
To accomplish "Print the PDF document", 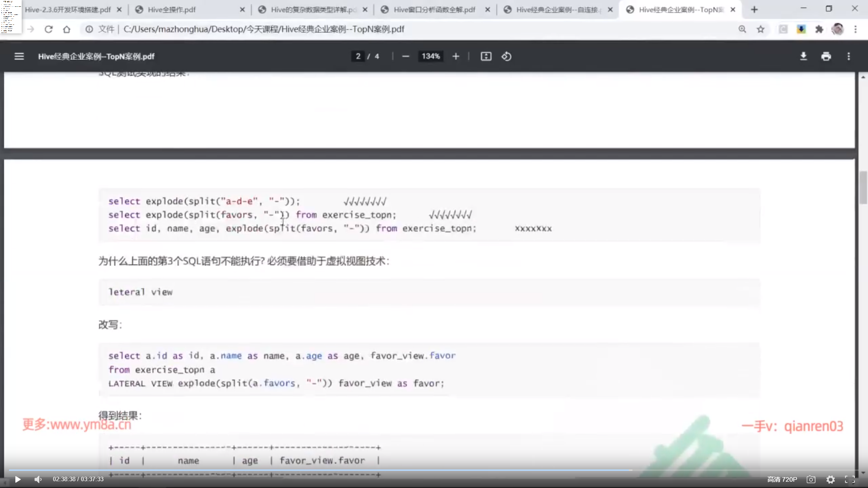I will pos(826,56).
